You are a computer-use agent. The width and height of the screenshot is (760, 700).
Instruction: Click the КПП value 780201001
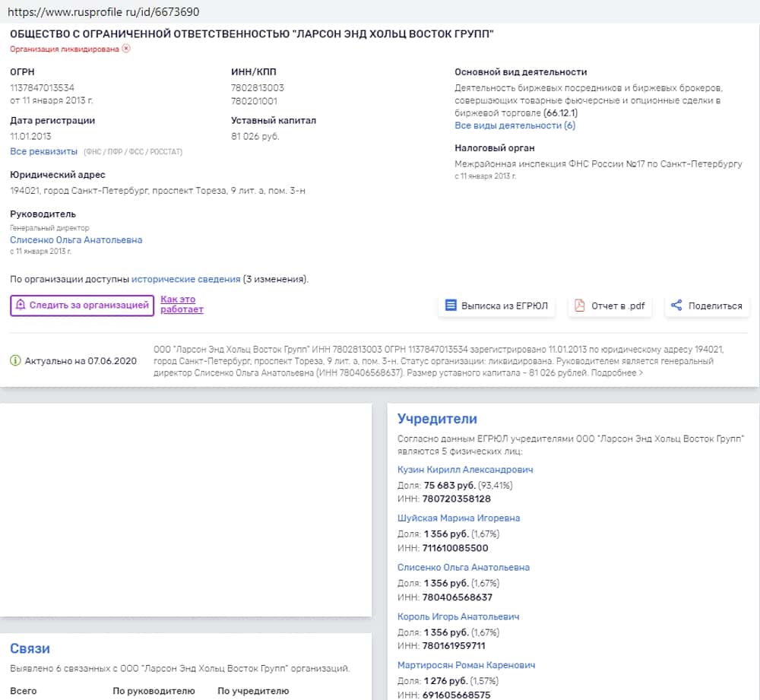[x=254, y=101]
